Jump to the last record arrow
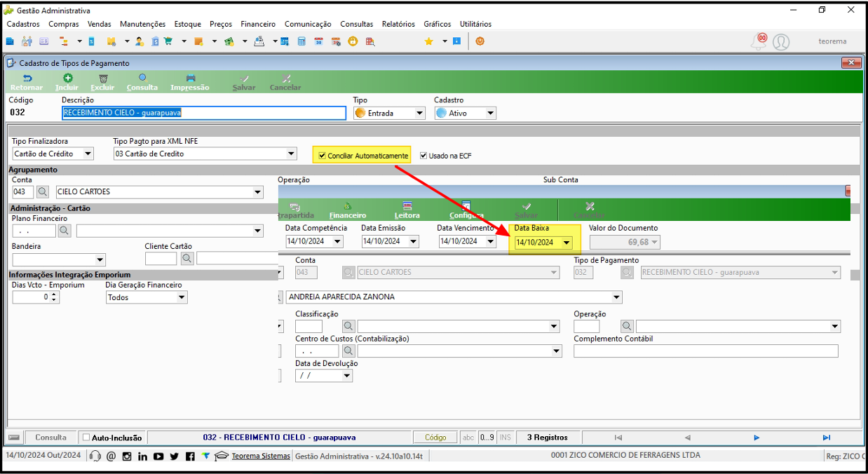868x474 pixels. pyautogui.click(x=827, y=438)
